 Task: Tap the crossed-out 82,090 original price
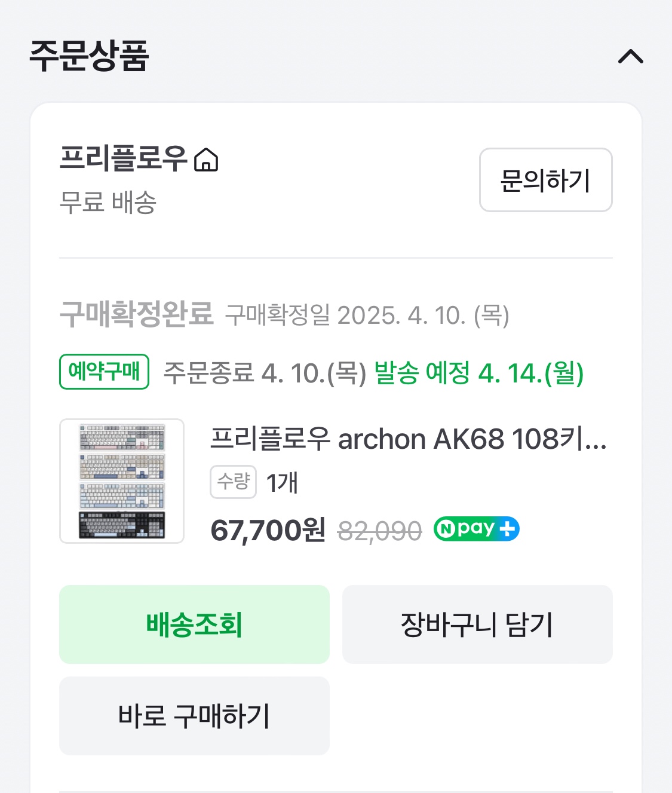[379, 531]
